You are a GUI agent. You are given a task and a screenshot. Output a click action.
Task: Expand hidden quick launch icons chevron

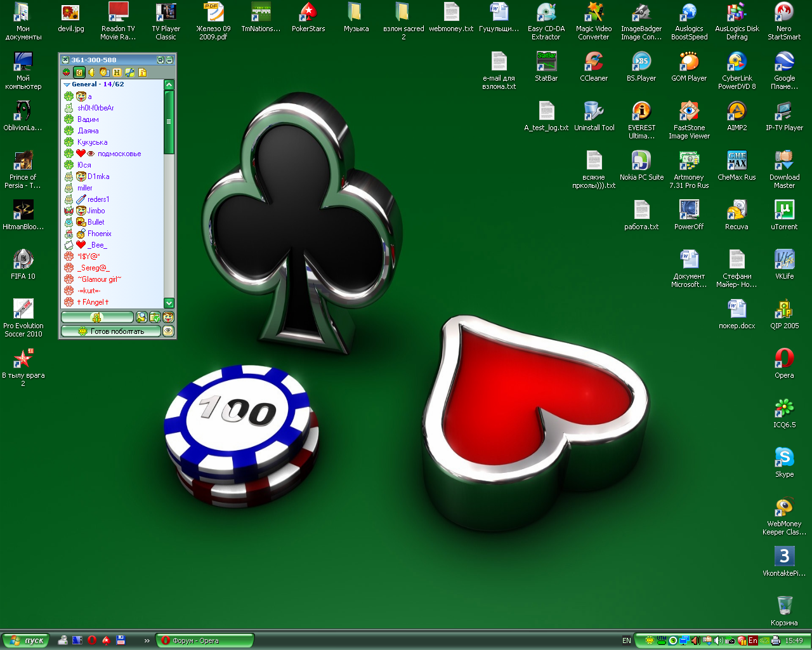click(x=147, y=640)
